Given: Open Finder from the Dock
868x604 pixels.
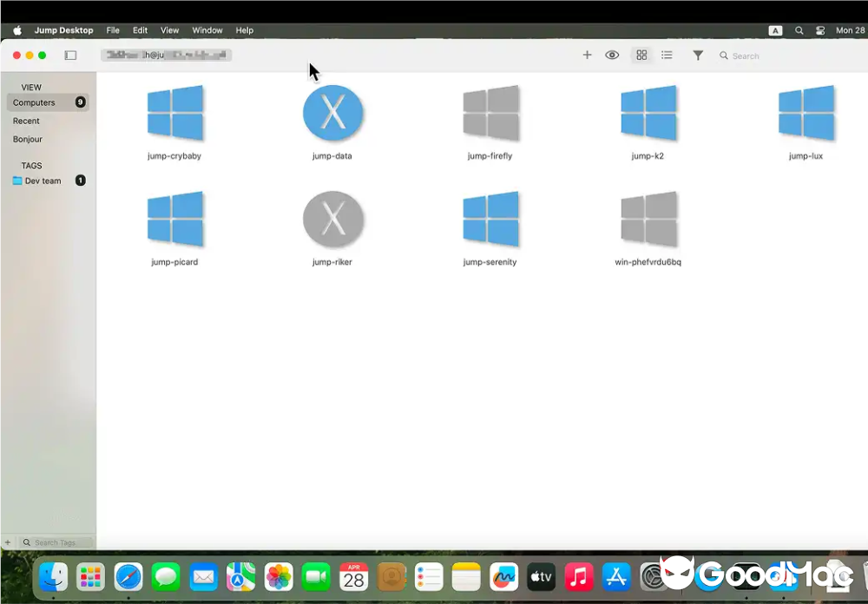Looking at the screenshot, I should (53, 577).
